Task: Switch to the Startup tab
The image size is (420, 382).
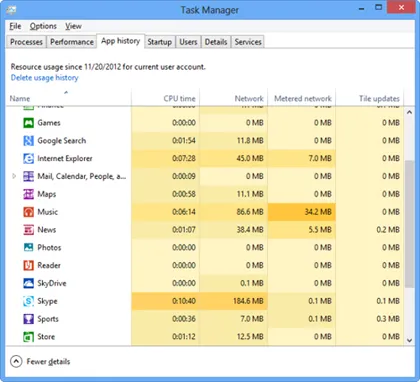Action: point(160,42)
